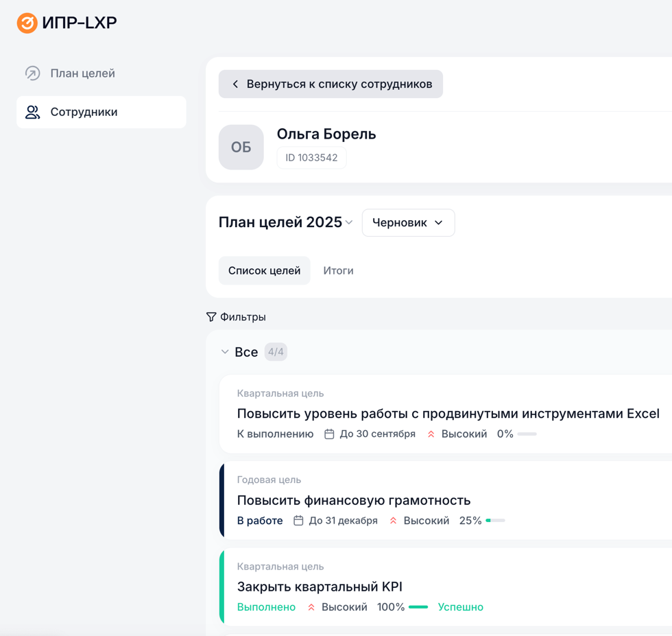Click the 100% progress bar
Screen dimensions: 672x636
[x=418, y=607]
